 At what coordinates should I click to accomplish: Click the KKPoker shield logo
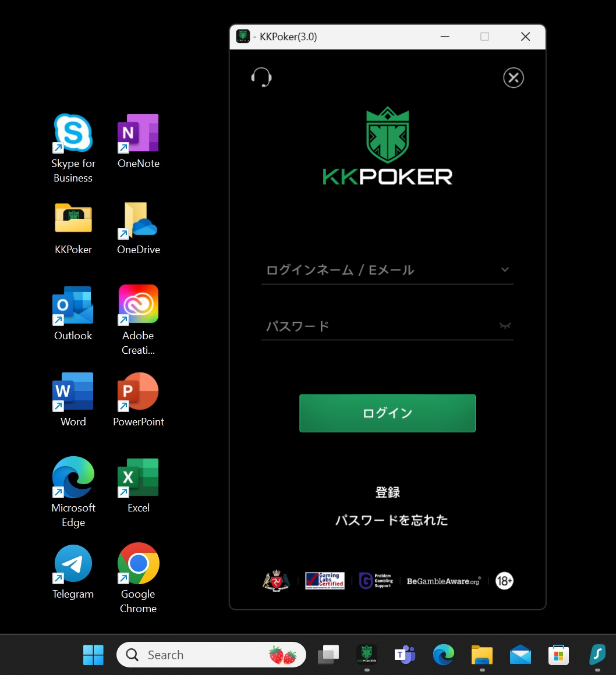pyautogui.click(x=387, y=135)
